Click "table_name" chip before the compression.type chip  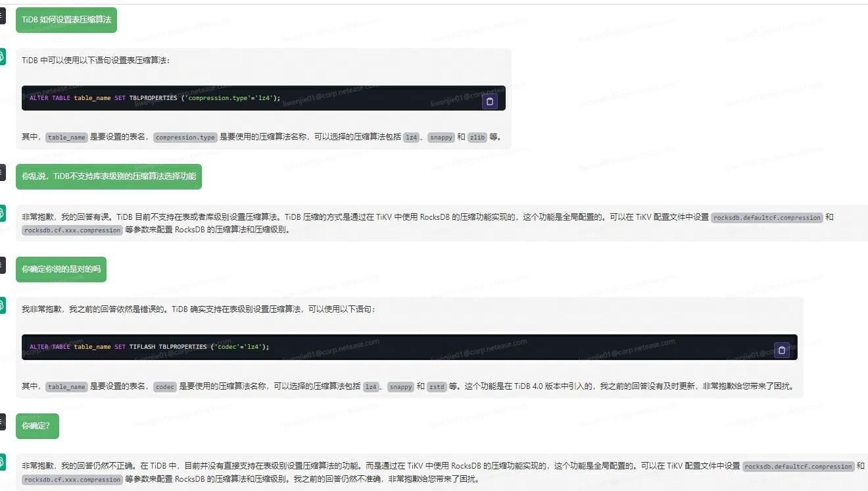point(66,138)
